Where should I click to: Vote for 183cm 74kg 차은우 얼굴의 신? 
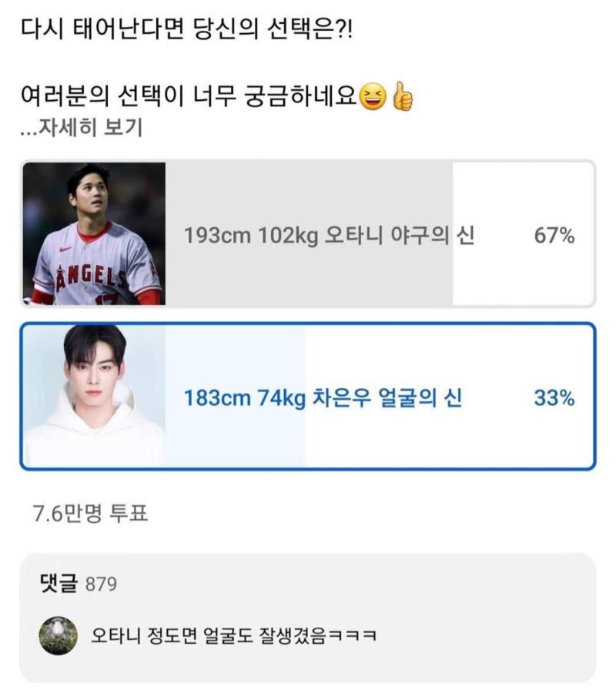click(323, 398)
